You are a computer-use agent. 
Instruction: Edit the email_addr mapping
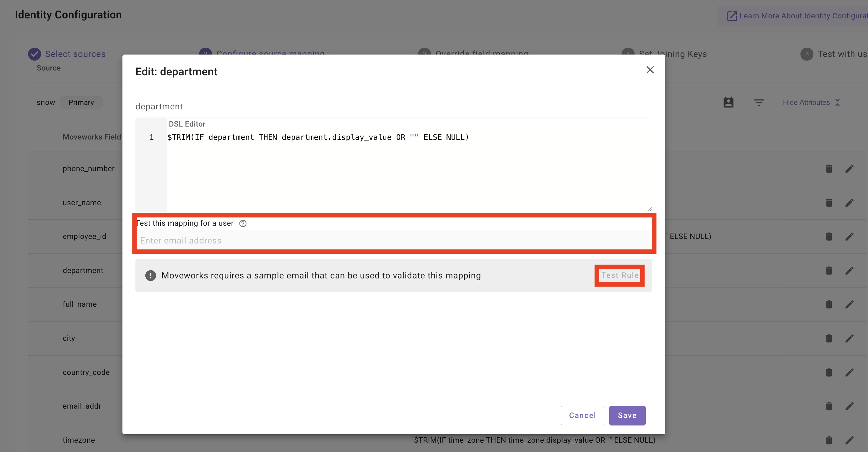coord(850,406)
